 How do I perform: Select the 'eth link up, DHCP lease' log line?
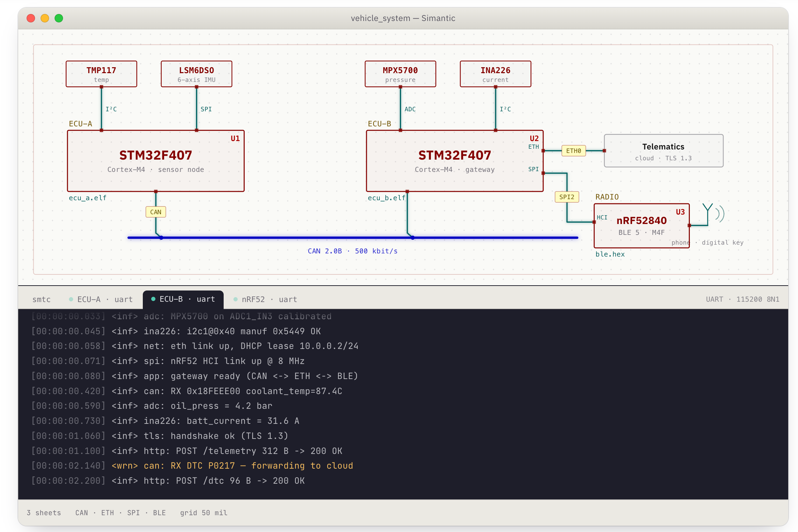click(x=195, y=346)
